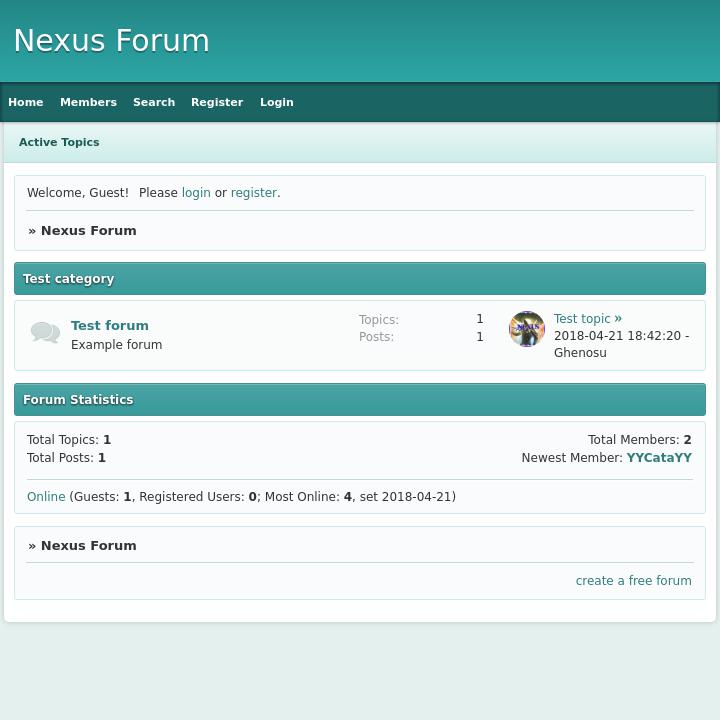The image size is (720, 720).
Task: Click the Test category header
Action: click(x=69, y=279)
